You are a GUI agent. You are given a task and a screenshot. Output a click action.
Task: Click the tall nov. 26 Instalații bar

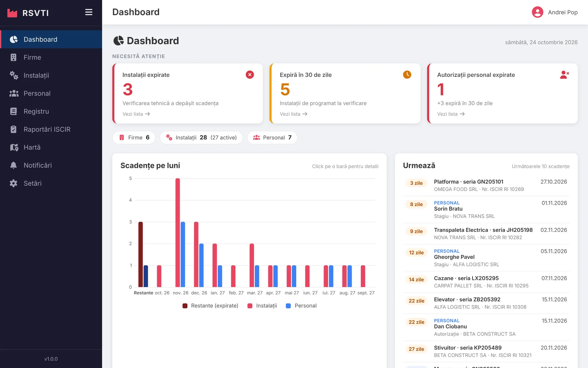[x=178, y=233]
